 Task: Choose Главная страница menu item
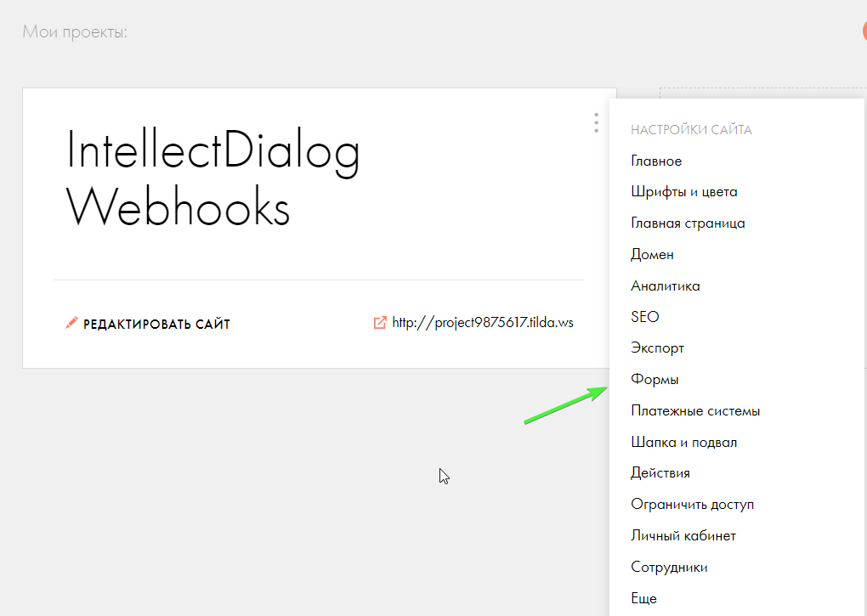pos(688,223)
